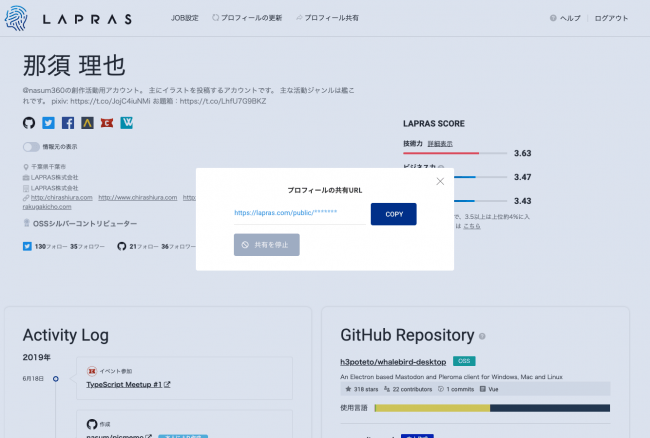The image size is (650, 438).
Task: Click the 技術力 score bar
Action: pyautogui.click(x=455, y=153)
